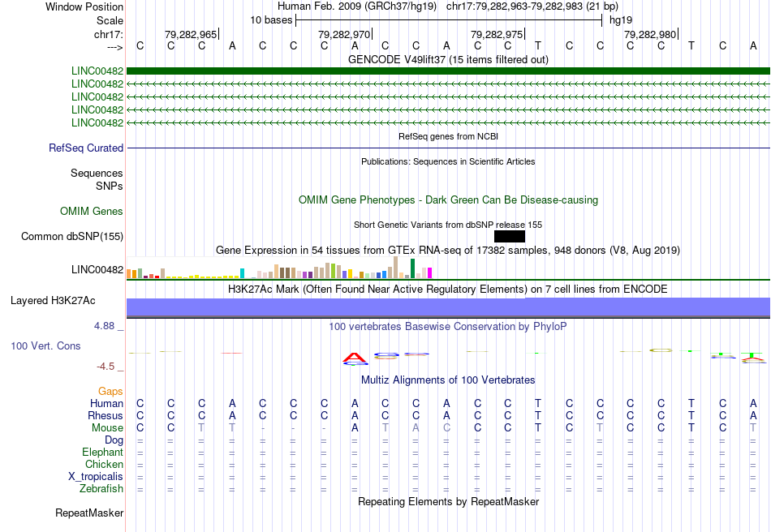Open the 100 Vert. Cons track label
771x532 pixels.
(45, 345)
